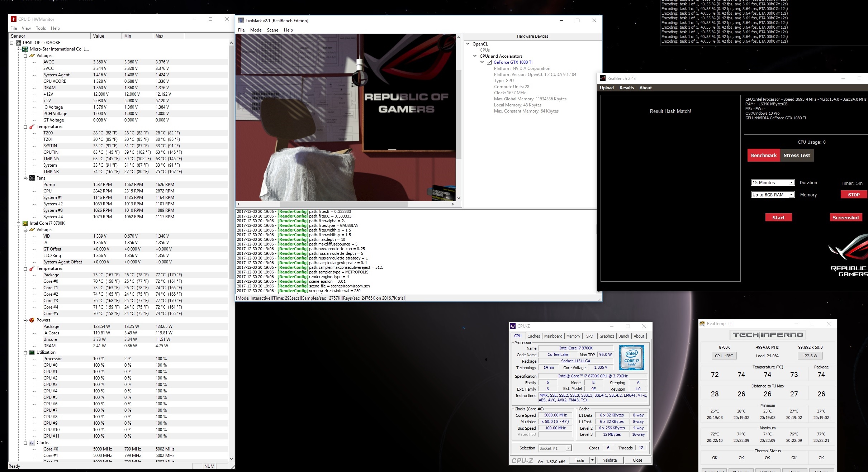Uncheck the GeForce GTX 1080 Ti checkbox
Screen dimensions: 868x472
click(x=489, y=62)
